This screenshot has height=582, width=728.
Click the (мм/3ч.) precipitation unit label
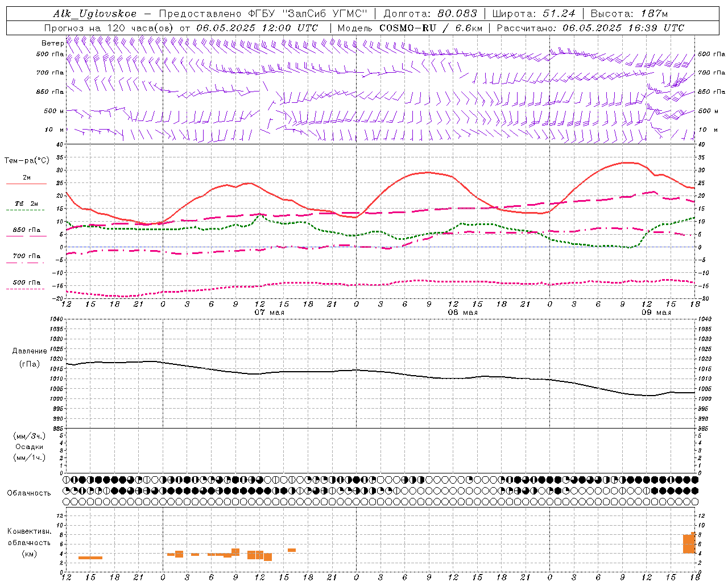(x=30, y=436)
